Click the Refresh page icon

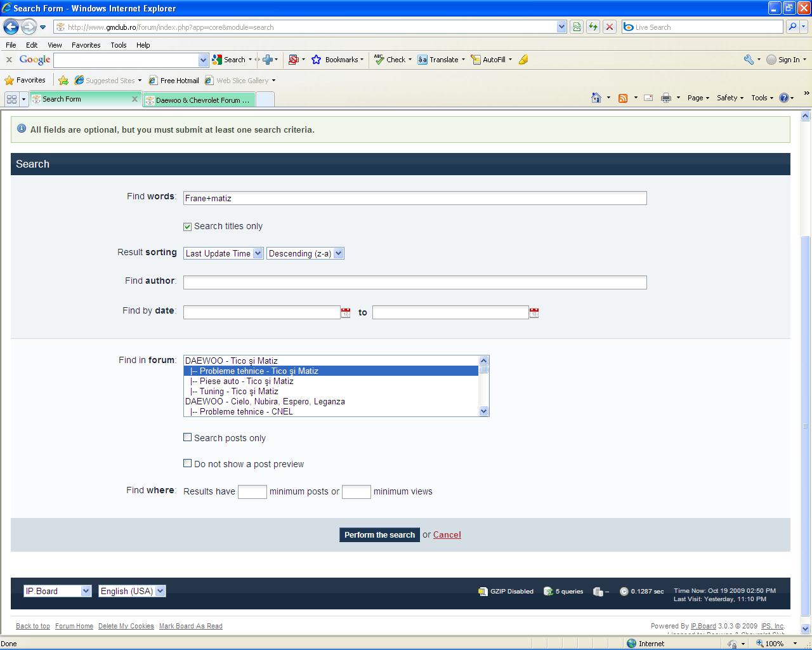point(593,27)
